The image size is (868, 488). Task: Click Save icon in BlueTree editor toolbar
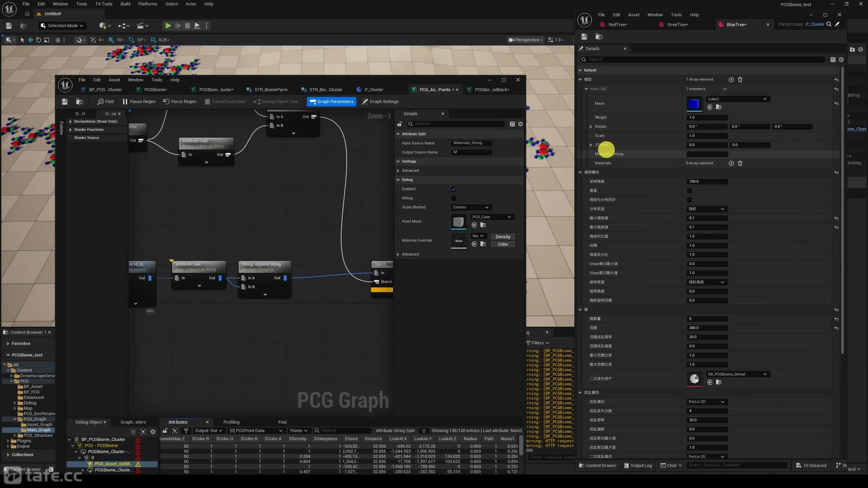(584, 37)
